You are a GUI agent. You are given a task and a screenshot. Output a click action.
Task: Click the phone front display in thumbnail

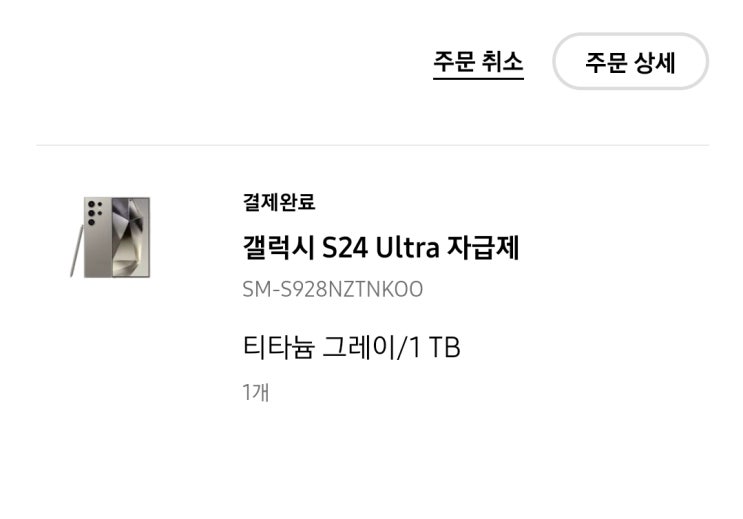pos(131,237)
